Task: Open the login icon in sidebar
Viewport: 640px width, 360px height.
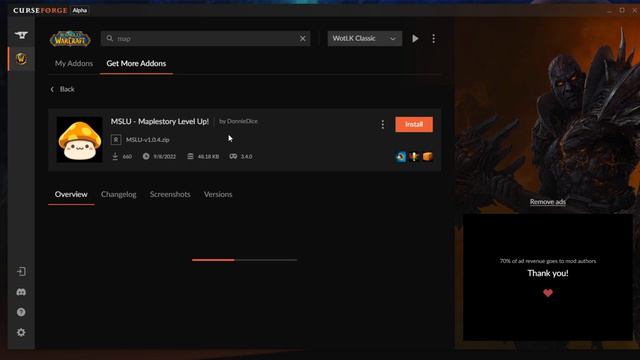Action: 21,272
